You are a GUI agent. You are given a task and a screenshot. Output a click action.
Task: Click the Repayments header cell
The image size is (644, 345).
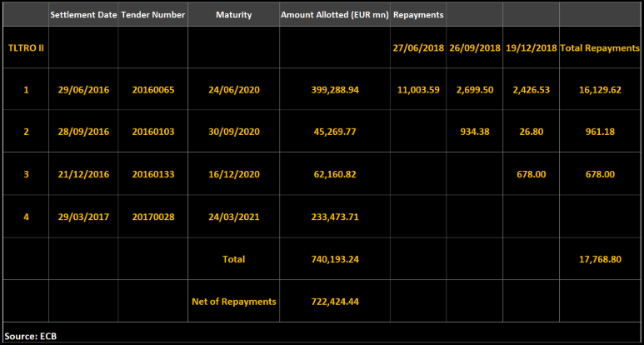tap(418, 15)
